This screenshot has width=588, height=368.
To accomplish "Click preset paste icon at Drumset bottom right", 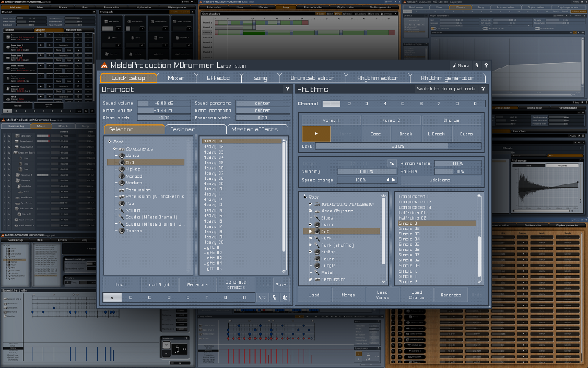I will tap(284, 297).
